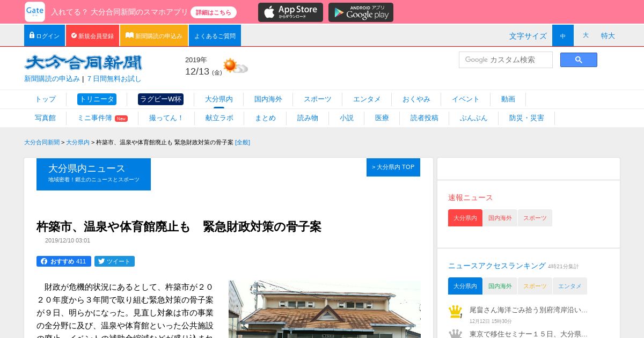Focus the Google custom search field

point(506,60)
